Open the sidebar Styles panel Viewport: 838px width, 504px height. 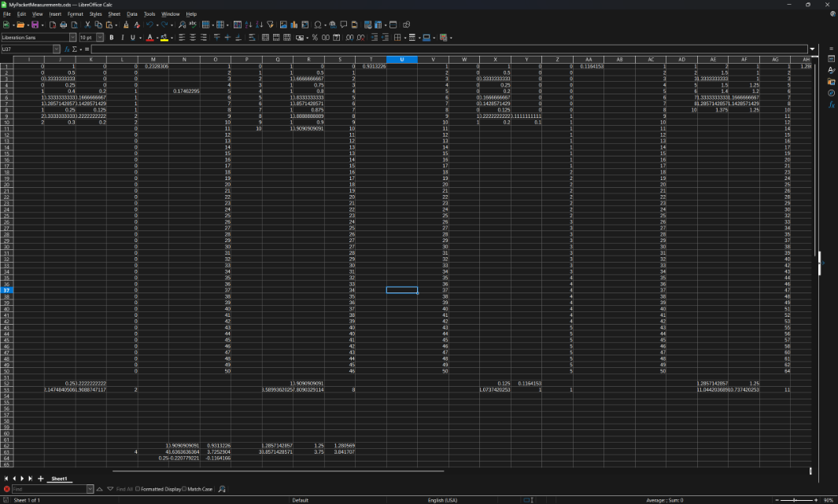(x=832, y=70)
